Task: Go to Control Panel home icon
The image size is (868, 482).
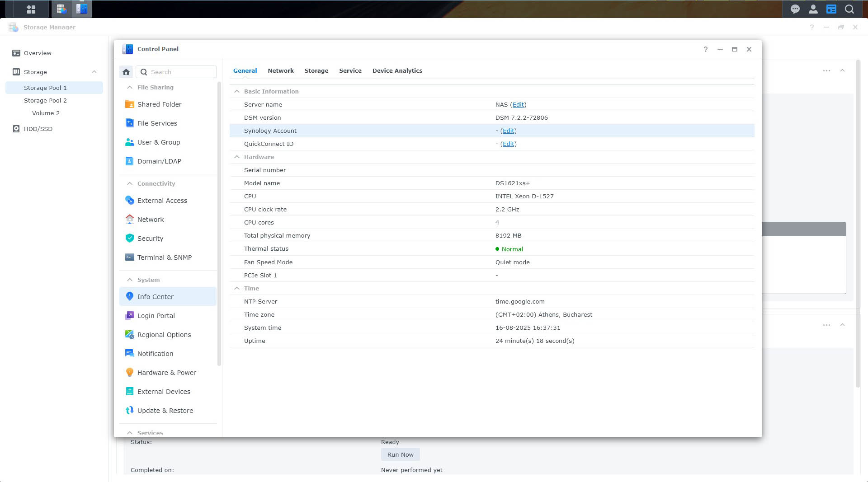Action: [126, 72]
